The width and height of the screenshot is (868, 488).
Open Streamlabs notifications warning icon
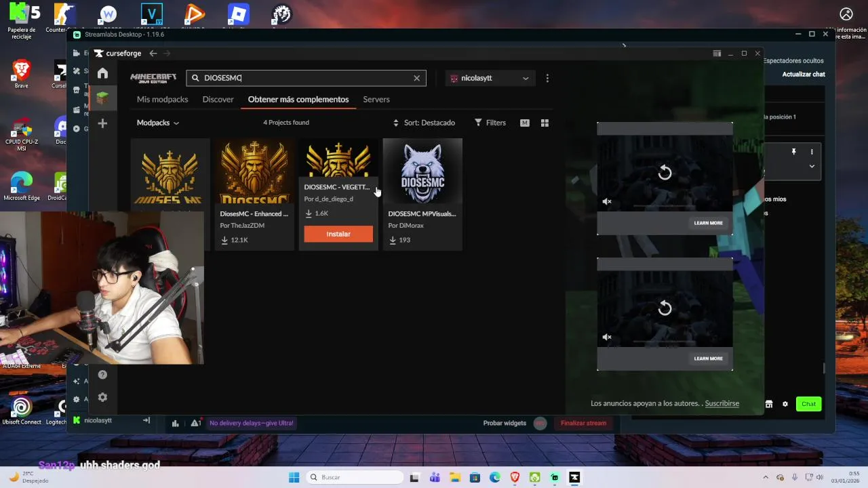pos(195,423)
